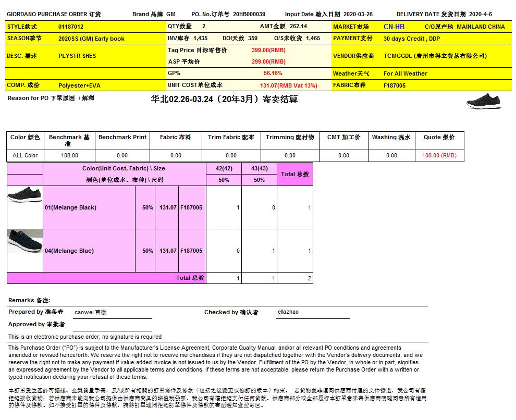Click the CN-HB market value

[394, 27]
